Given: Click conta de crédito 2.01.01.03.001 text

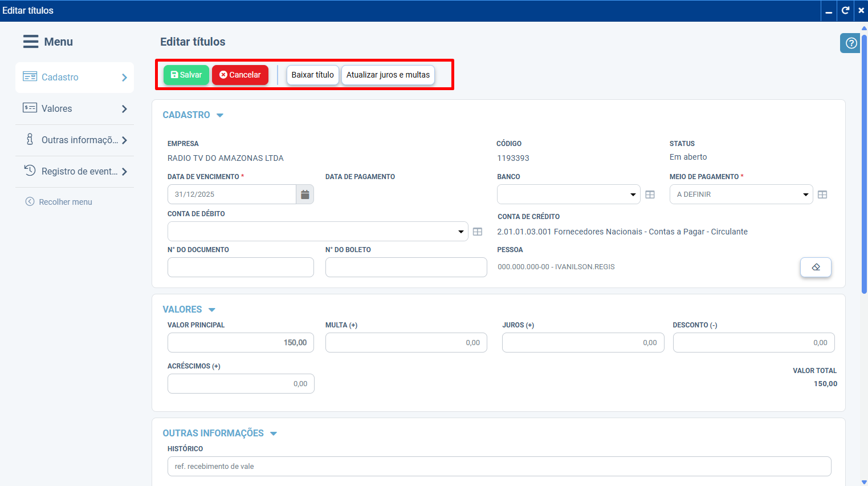Looking at the screenshot, I should (x=622, y=232).
